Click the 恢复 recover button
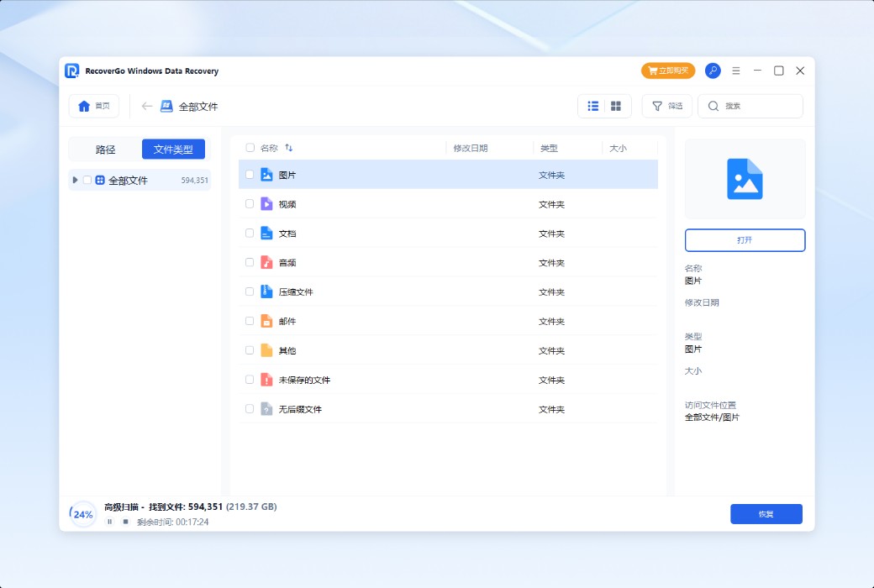Viewport: 874px width, 588px height. coord(766,514)
